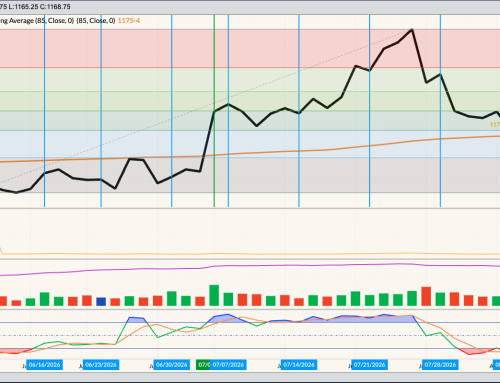500x383 pixels.
Task: Choose the 07/14/2026 date marker
Action: click(299, 365)
